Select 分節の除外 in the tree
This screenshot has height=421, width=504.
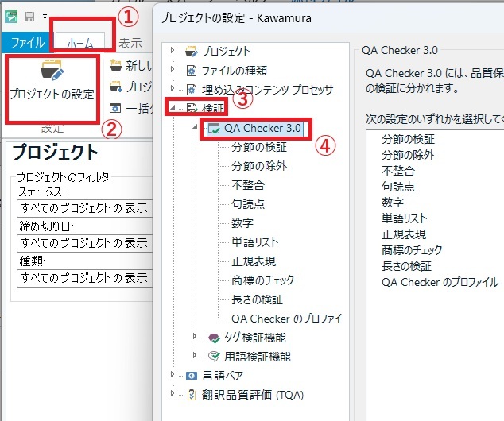pyautogui.click(x=259, y=166)
